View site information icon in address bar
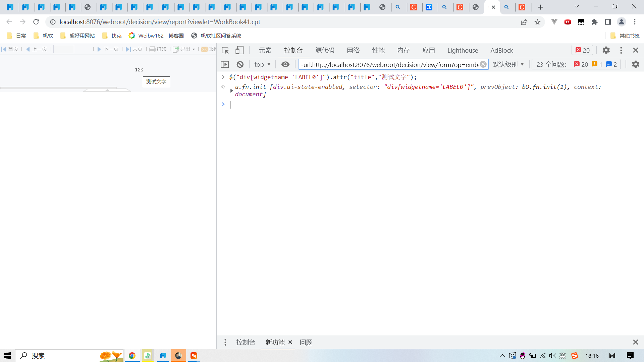The image size is (644, 362). click(53, 22)
